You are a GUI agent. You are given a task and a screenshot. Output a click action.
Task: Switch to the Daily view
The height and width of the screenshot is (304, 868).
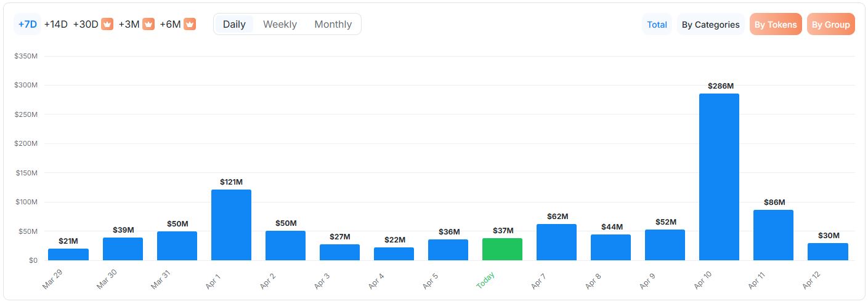click(x=234, y=24)
